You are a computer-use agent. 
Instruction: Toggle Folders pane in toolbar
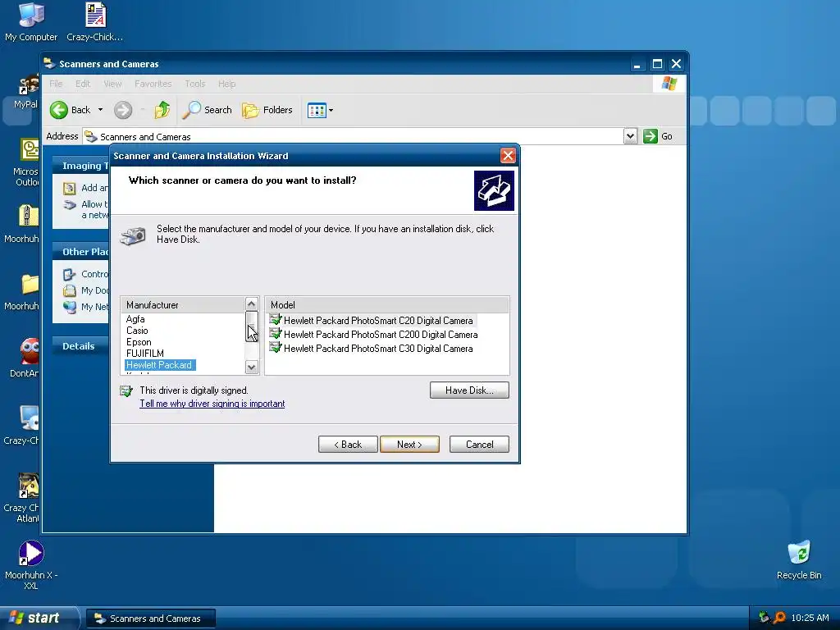[x=267, y=111]
